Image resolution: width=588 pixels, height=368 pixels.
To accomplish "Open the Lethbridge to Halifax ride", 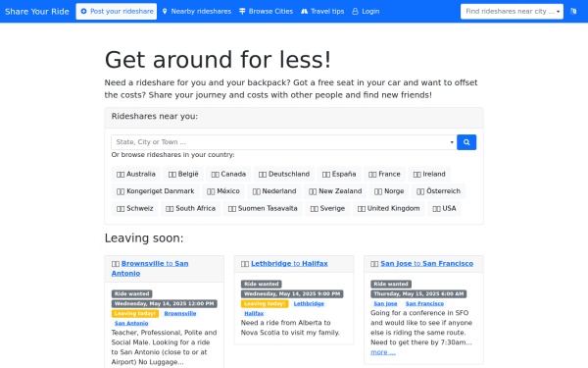I will [289, 264].
